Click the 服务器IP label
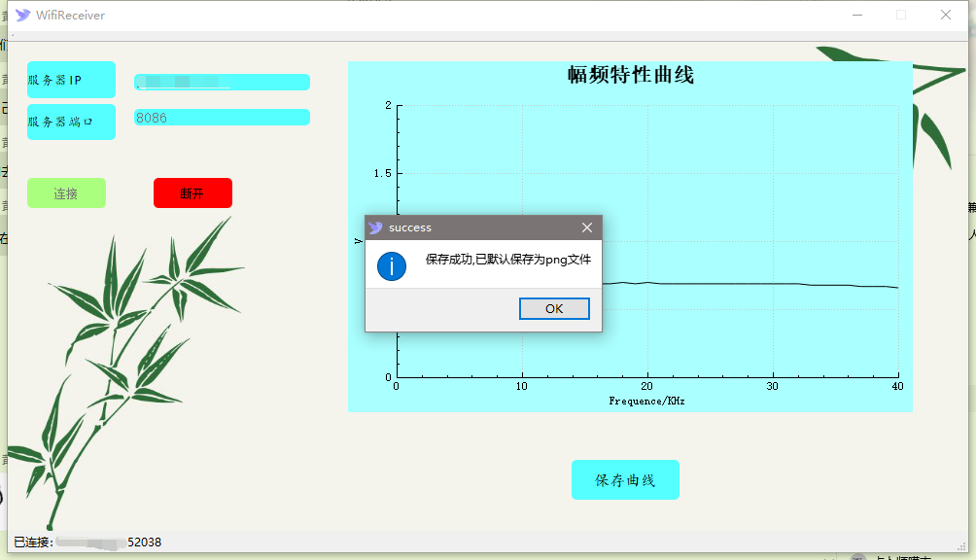Image resolution: width=976 pixels, height=560 pixels. click(x=71, y=79)
